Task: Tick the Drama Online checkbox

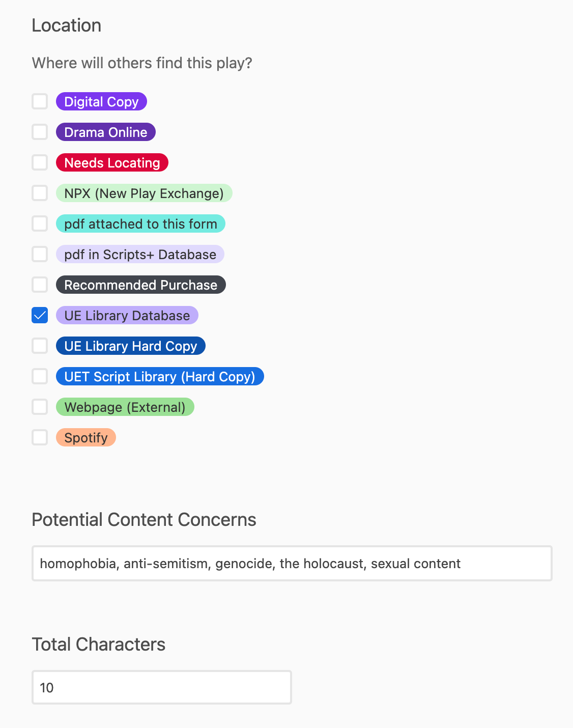Action: (40, 132)
